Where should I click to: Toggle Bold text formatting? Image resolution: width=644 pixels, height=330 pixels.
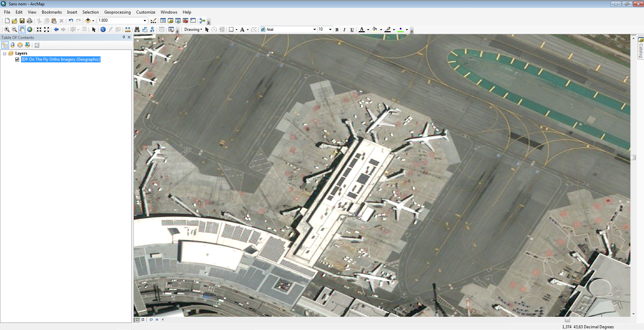[x=337, y=30]
